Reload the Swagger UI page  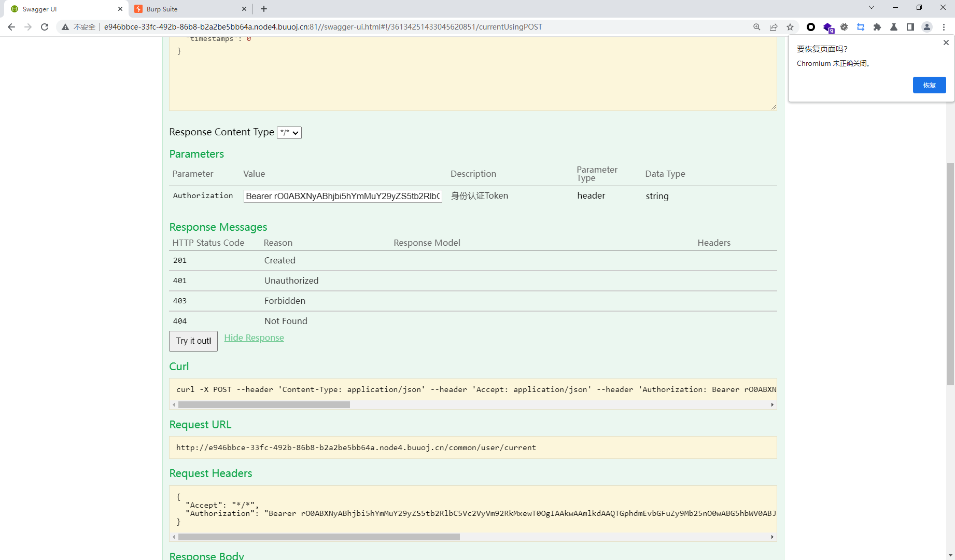(x=45, y=27)
